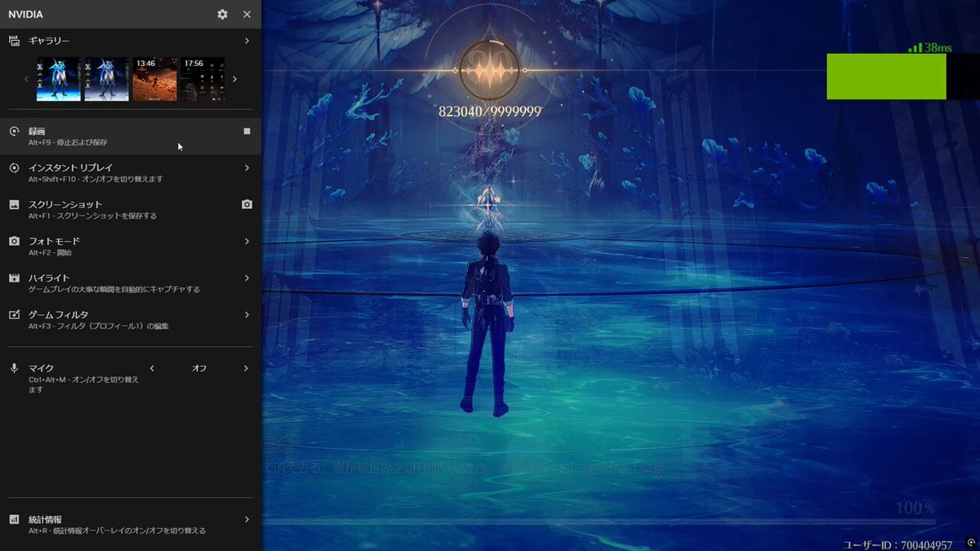This screenshot has height=551, width=980.
Task: Open the ゲーム フィルタ menu item
Action: [x=131, y=320]
